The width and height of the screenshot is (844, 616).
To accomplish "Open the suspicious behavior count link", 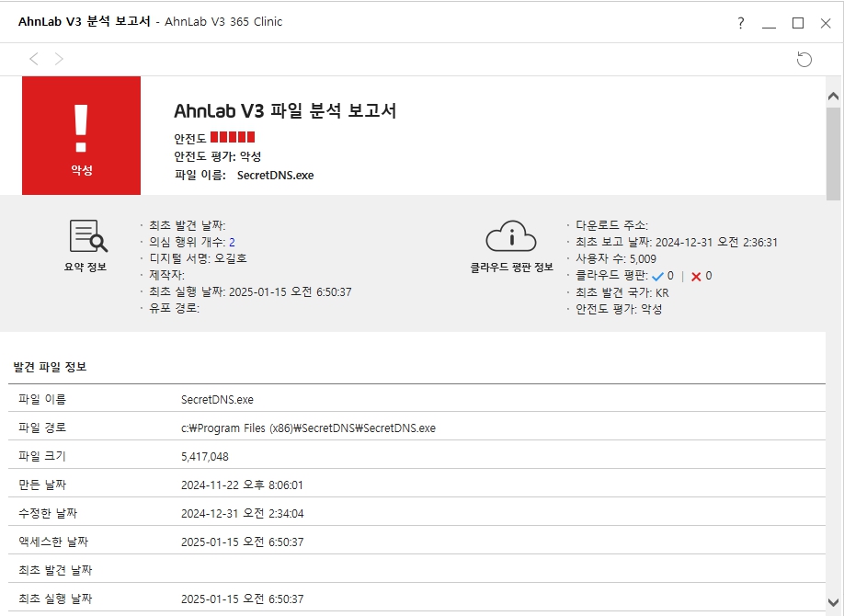I will point(232,243).
